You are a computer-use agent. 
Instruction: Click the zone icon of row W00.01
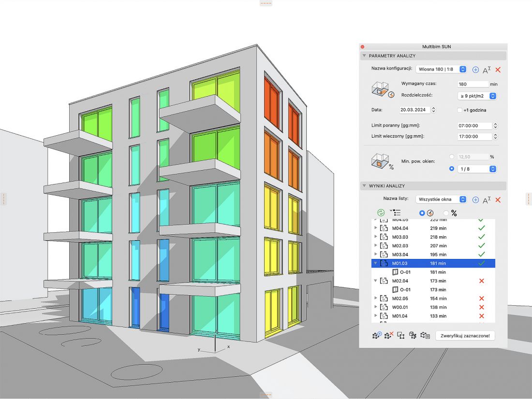(384, 307)
